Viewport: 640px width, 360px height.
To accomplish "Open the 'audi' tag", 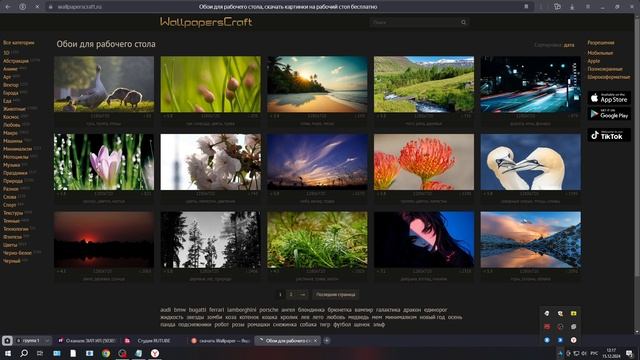I will tap(166, 310).
